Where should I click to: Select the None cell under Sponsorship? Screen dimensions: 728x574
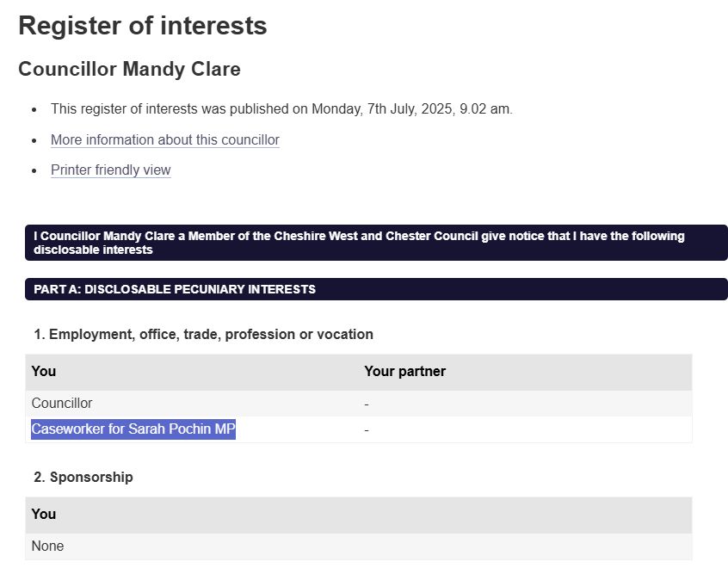(47, 546)
